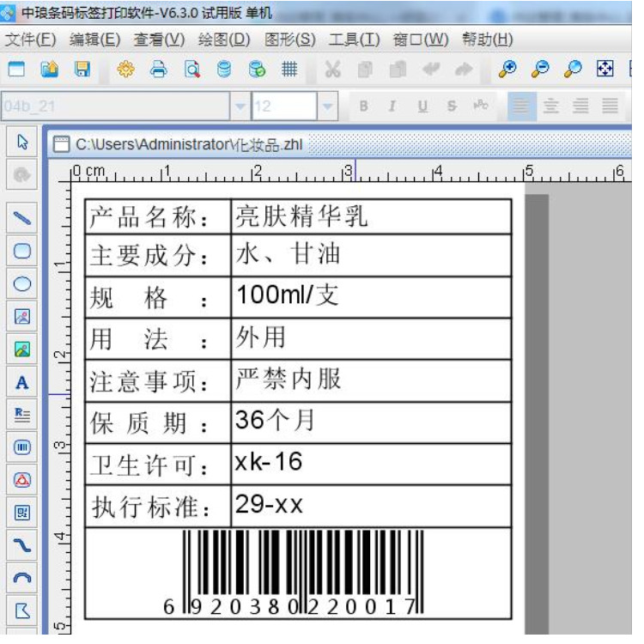Open the 编辑(E) menu

tap(94, 39)
